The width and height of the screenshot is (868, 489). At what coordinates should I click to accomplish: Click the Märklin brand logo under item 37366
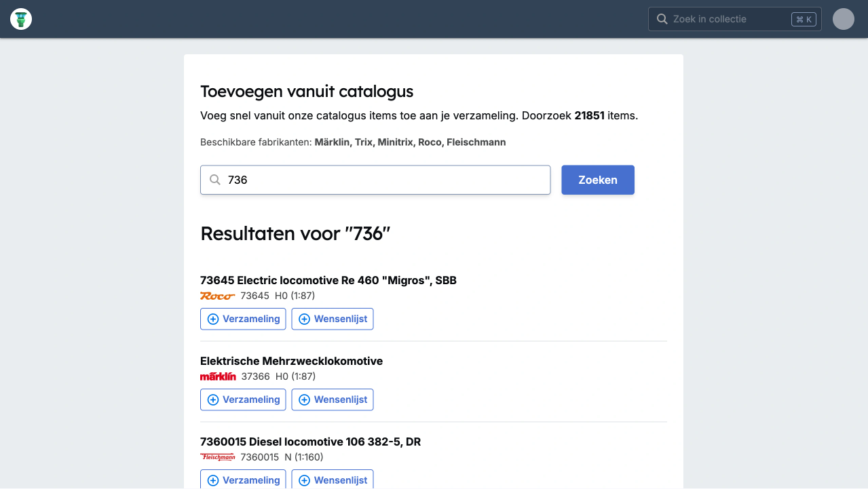[218, 376]
